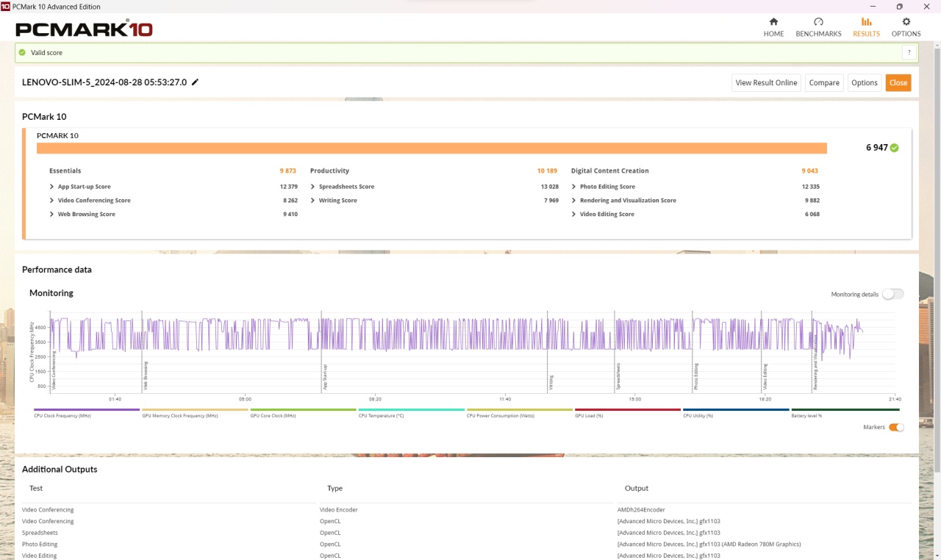Click the pencil icon to rename result
This screenshot has width=941, height=560.
click(195, 82)
